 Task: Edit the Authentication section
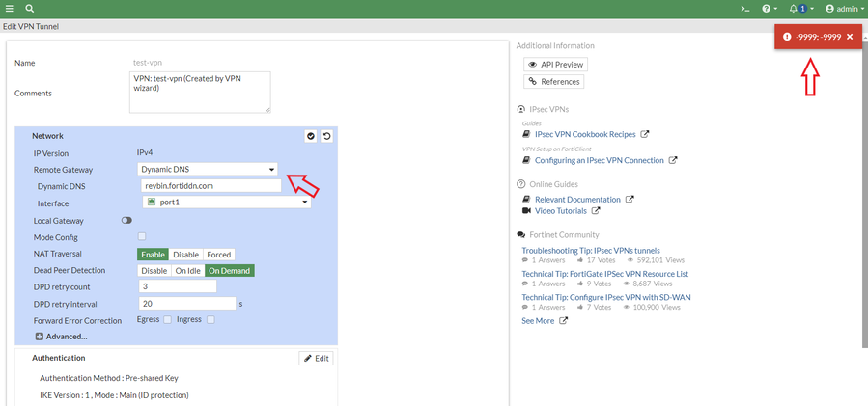point(316,359)
